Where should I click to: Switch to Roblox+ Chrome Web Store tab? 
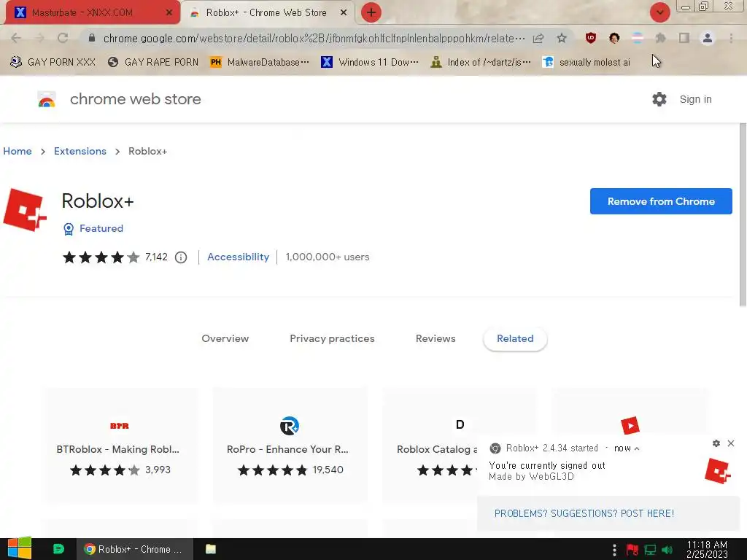266,12
